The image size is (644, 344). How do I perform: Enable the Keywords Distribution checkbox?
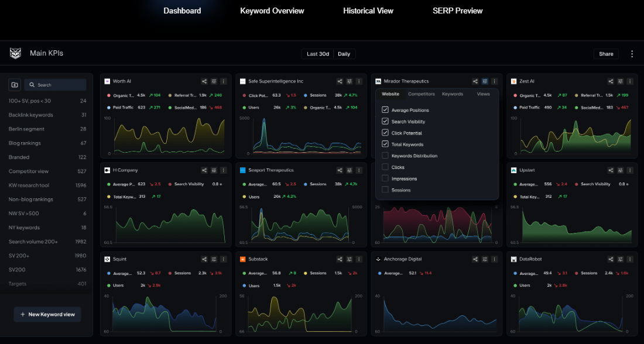[385, 156]
